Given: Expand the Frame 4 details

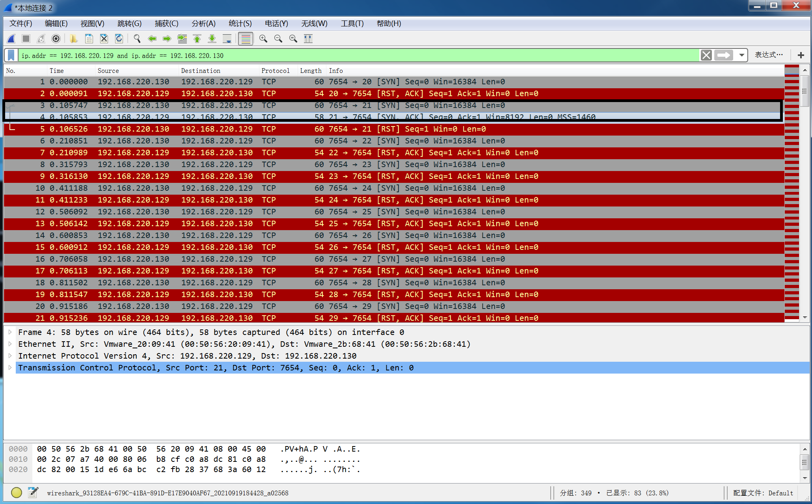Looking at the screenshot, I should (10, 332).
